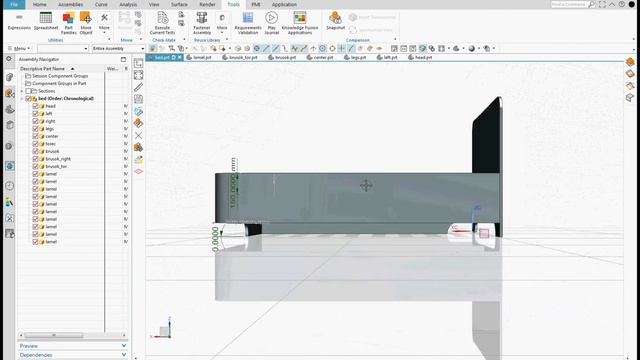Open the Web Browser globe sidebar tab

[9, 166]
